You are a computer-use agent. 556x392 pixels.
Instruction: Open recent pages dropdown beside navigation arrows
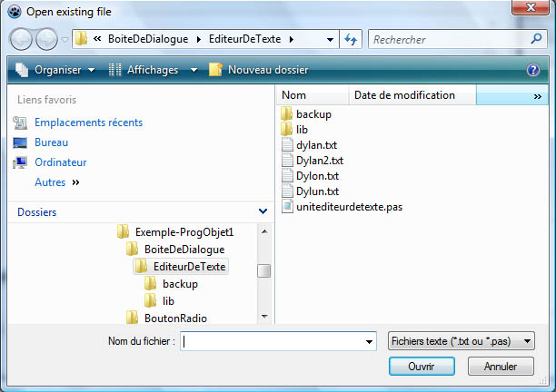(x=65, y=40)
